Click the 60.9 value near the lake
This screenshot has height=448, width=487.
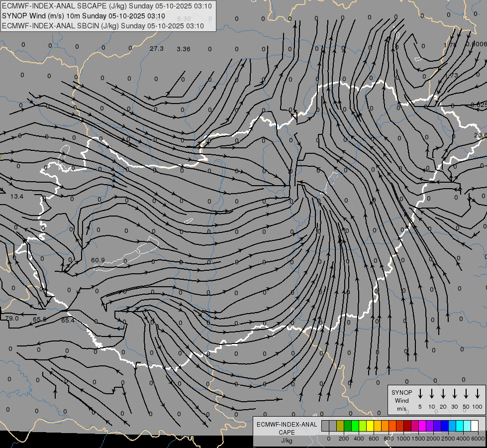[x=98, y=260]
